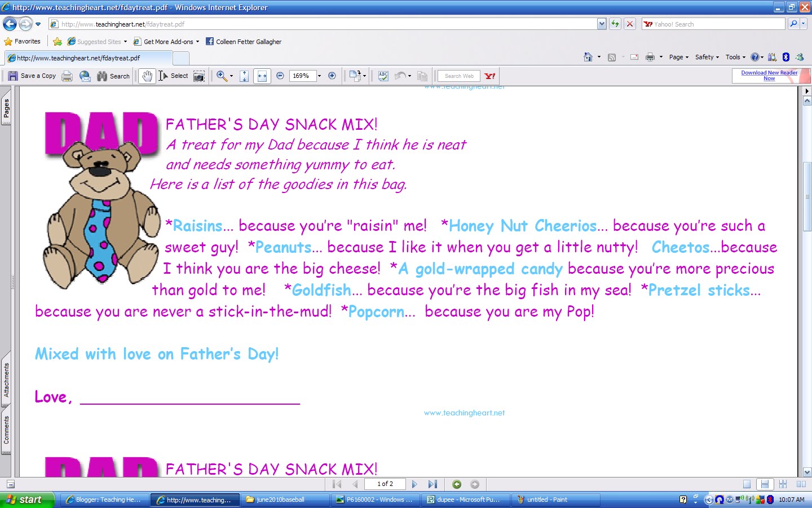Click the Add to Favorites Bar star icon
This screenshot has height=508, width=812.
[x=58, y=42]
